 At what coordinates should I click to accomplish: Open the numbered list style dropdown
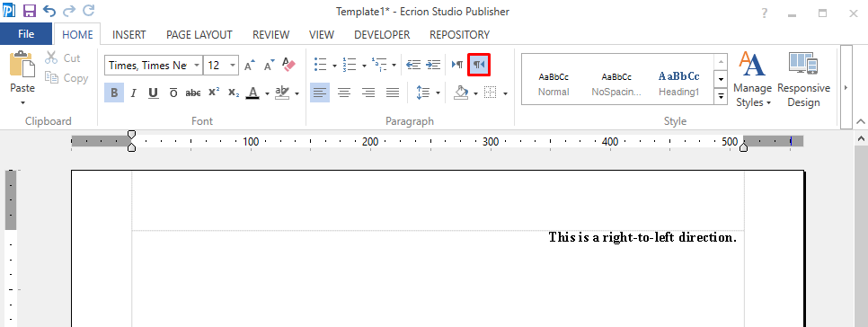click(x=364, y=66)
